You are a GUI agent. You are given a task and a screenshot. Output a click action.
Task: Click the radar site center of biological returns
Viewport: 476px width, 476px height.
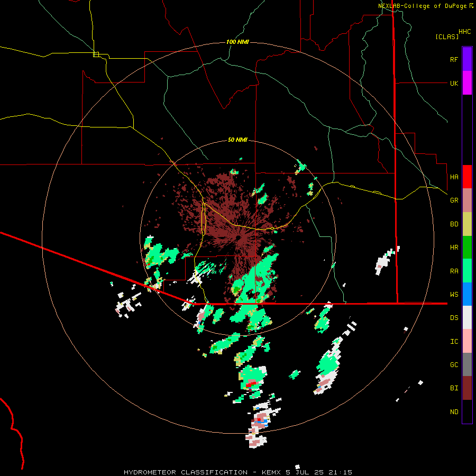pyautogui.click(x=239, y=237)
